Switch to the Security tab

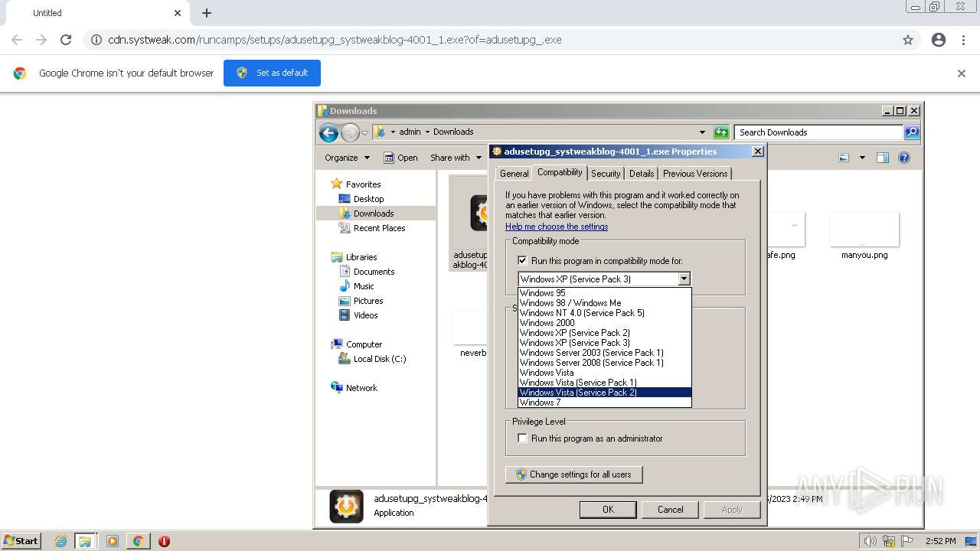606,174
